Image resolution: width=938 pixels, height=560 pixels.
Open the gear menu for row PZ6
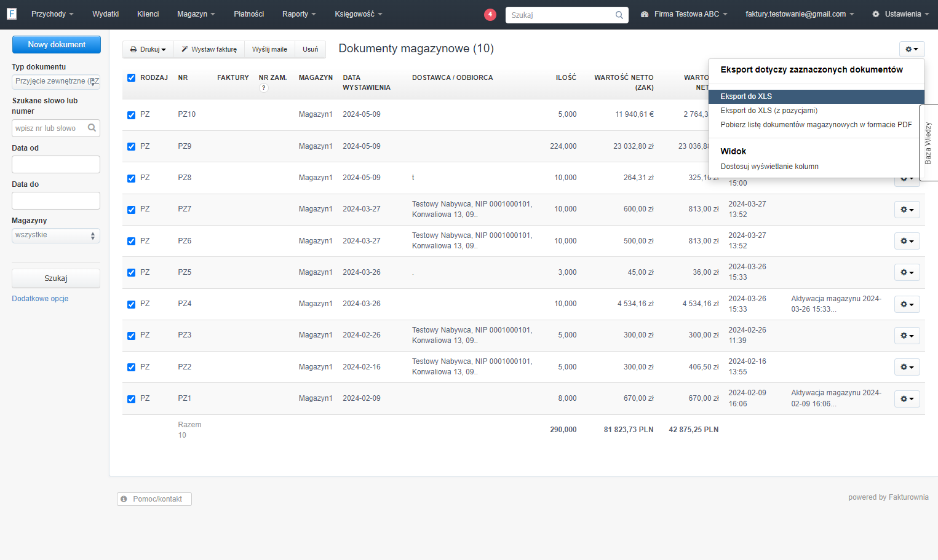907,241
